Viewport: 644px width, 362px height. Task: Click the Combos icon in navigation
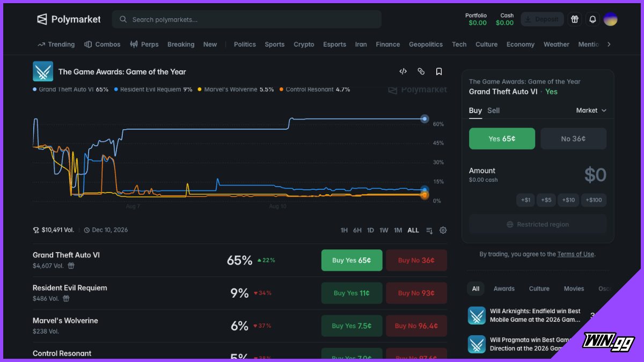[88, 45]
